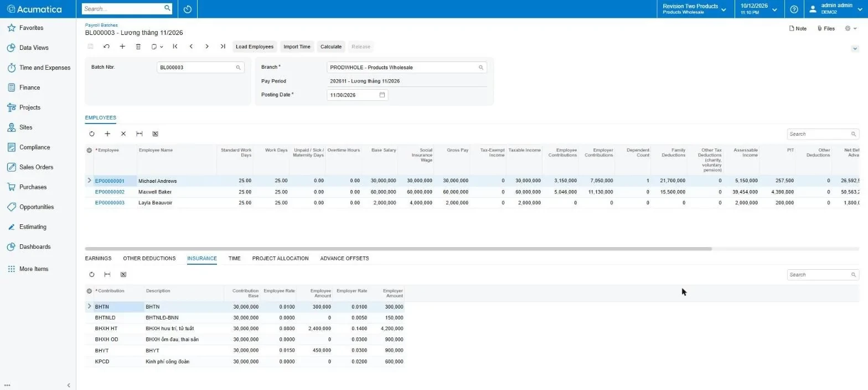Open the help question mark icon

pyautogui.click(x=794, y=9)
